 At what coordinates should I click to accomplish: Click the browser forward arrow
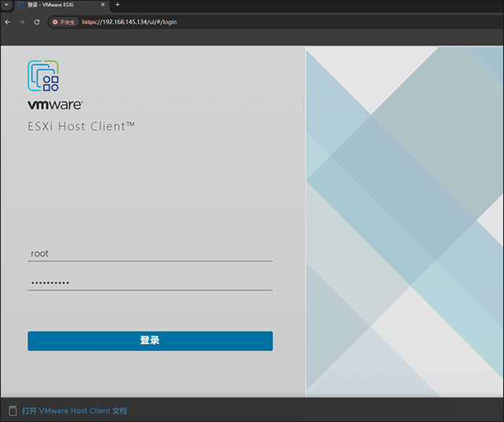(x=22, y=22)
